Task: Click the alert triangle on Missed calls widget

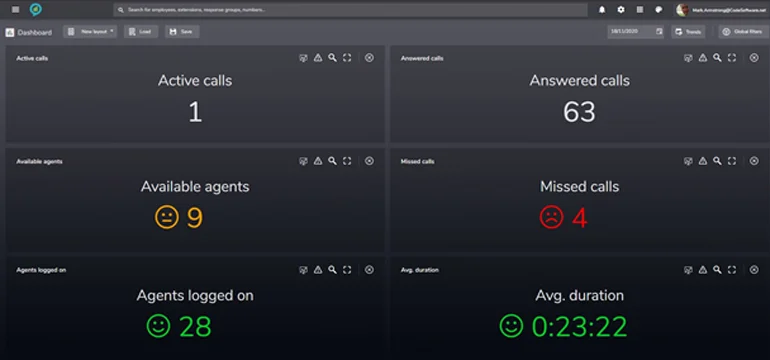Action: [x=703, y=161]
